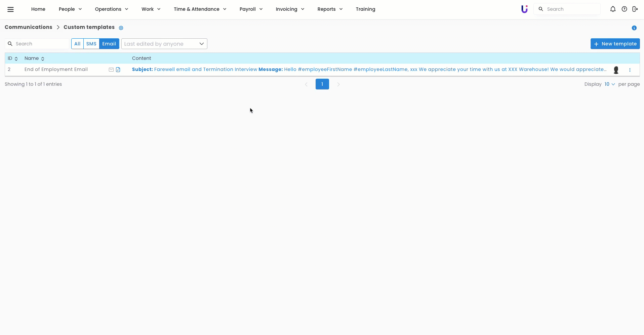Click the blue info icon
Screen dimensions: 644x335
coord(634,28)
